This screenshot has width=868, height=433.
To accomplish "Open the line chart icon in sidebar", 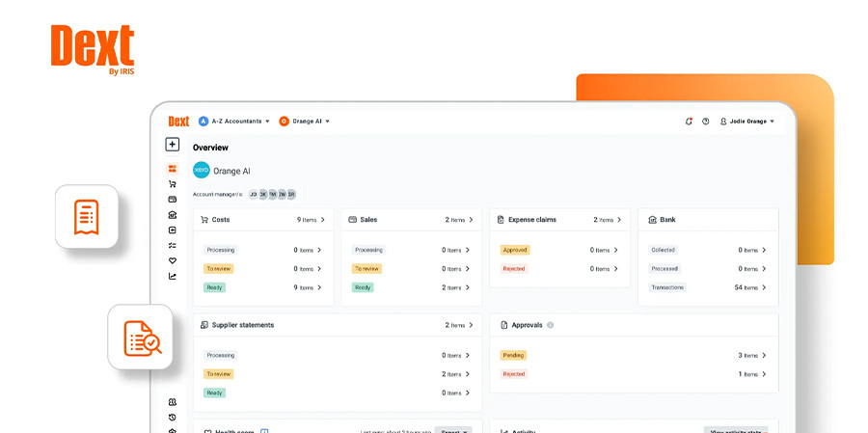I will click(x=173, y=276).
